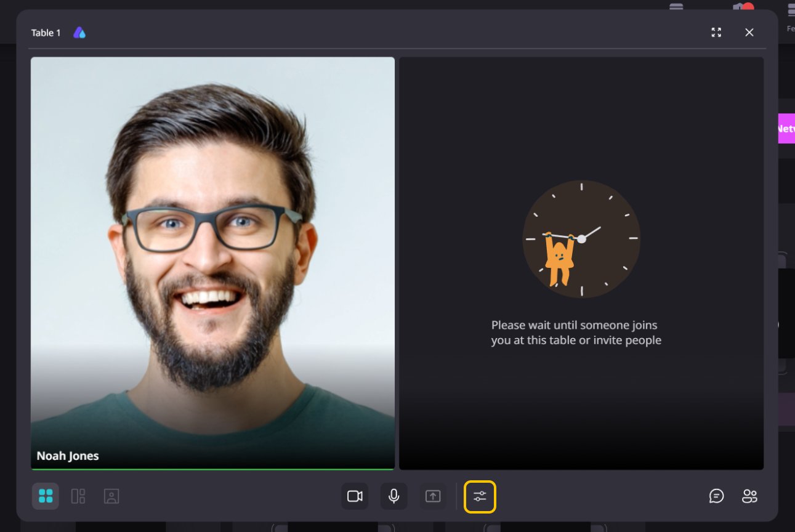Select the speaker spotlight layout icon
The height and width of the screenshot is (532, 795).
pyautogui.click(x=111, y=496)
